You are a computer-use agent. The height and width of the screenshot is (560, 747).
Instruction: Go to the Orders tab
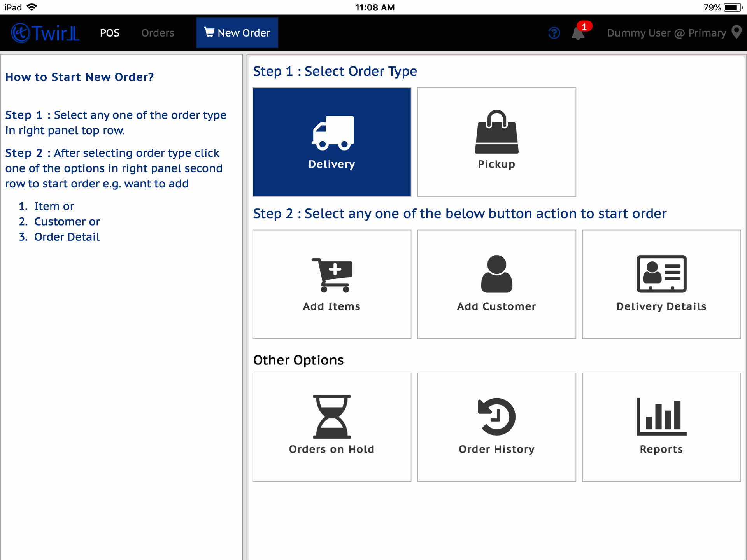tap(158, 33)
